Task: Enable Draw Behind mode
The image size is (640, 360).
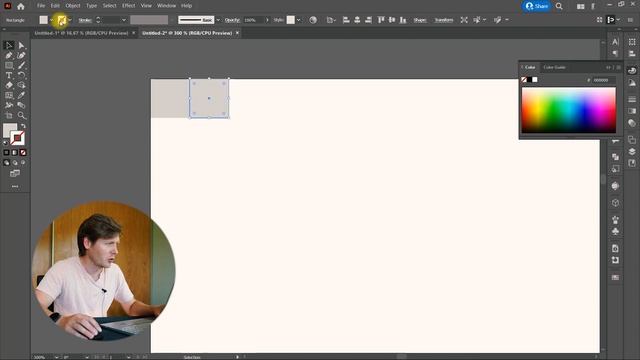Action: (15, 162)
